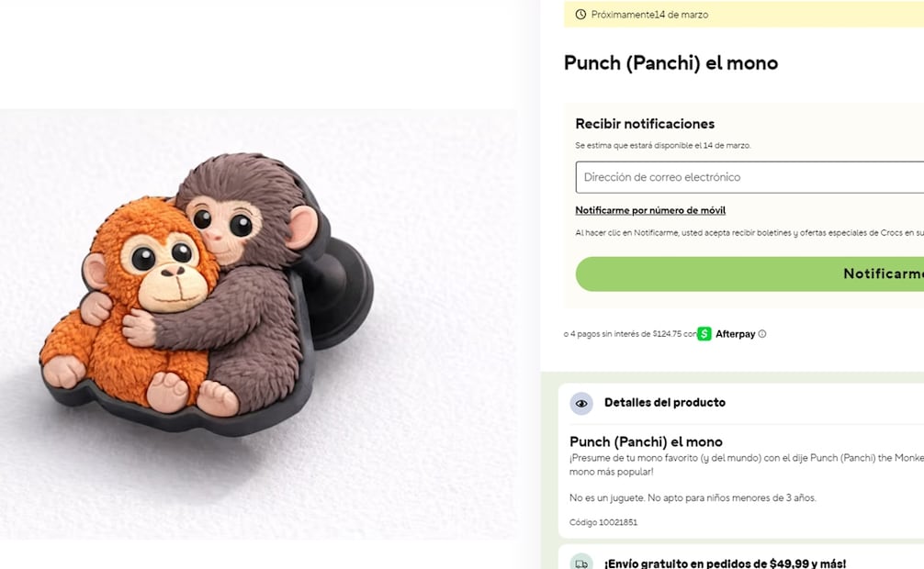Click the product name heading inside product details
This screenshot has height=569, width=924.
coord(646,441)
